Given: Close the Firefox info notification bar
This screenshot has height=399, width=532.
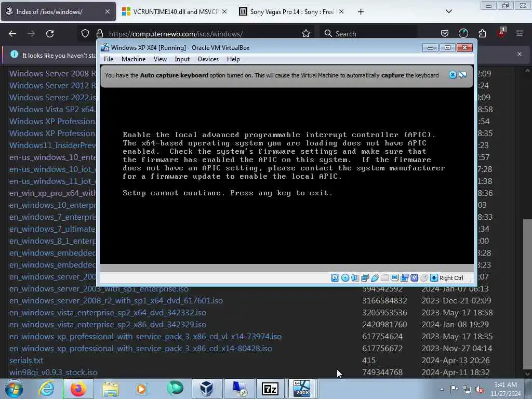Looking at the screenshot, I should pyautogui.click(x=520, y=54).
